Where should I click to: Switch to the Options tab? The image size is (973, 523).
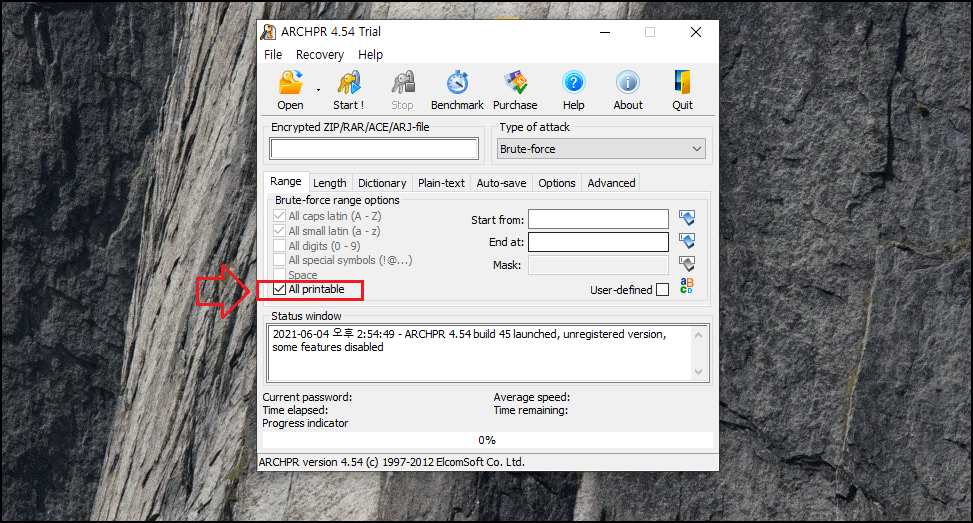pos(557,183)
